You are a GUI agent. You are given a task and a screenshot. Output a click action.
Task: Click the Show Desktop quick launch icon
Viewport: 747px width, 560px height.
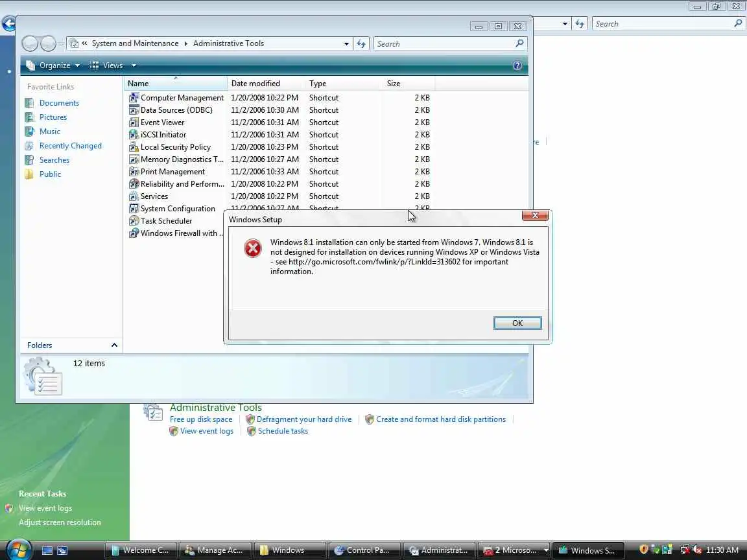tap(47, 550)
